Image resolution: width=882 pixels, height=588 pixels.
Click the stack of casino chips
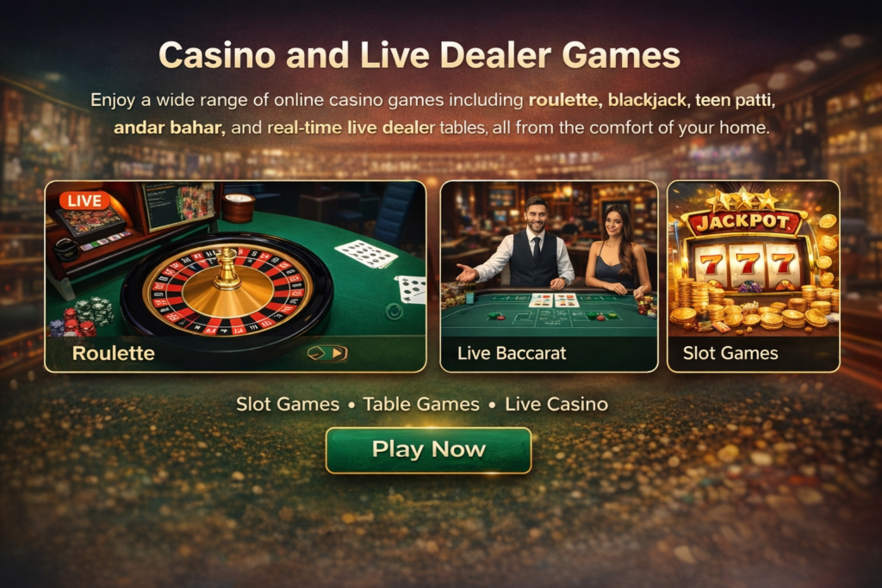82,318
